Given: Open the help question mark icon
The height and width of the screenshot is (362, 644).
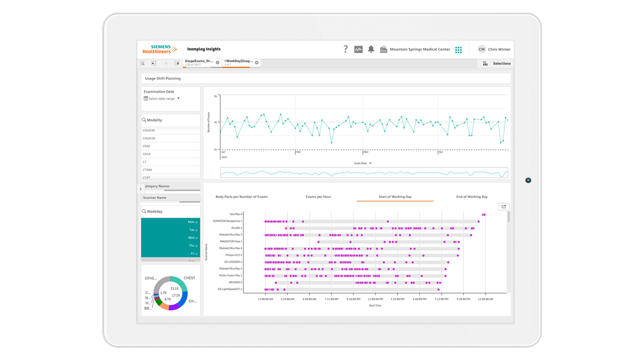Looking at the screenshot, I should tap(346, 49).
